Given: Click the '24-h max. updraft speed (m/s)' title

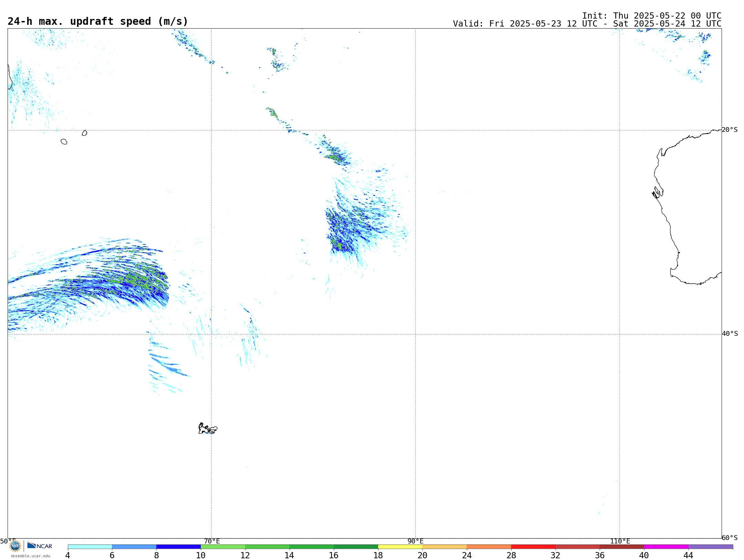Looking at the screenshot, I should [98, 21].
